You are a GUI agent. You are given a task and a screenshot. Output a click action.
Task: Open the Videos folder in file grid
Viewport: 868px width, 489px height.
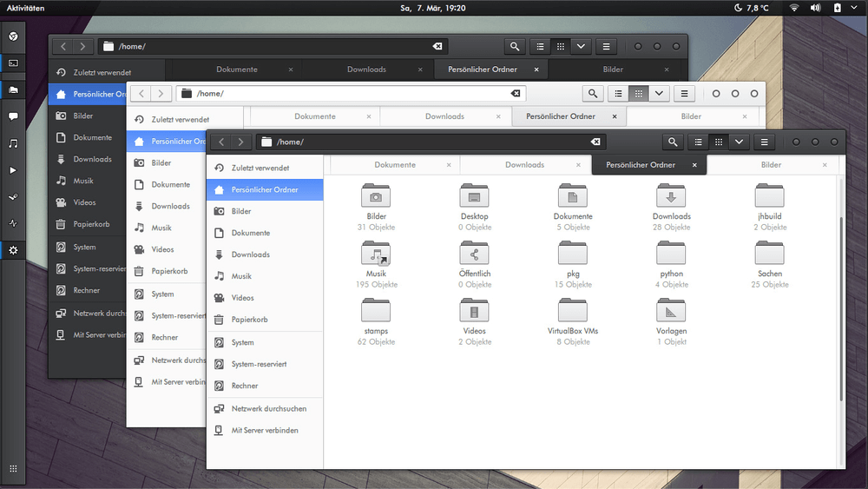tap(475, 311)
